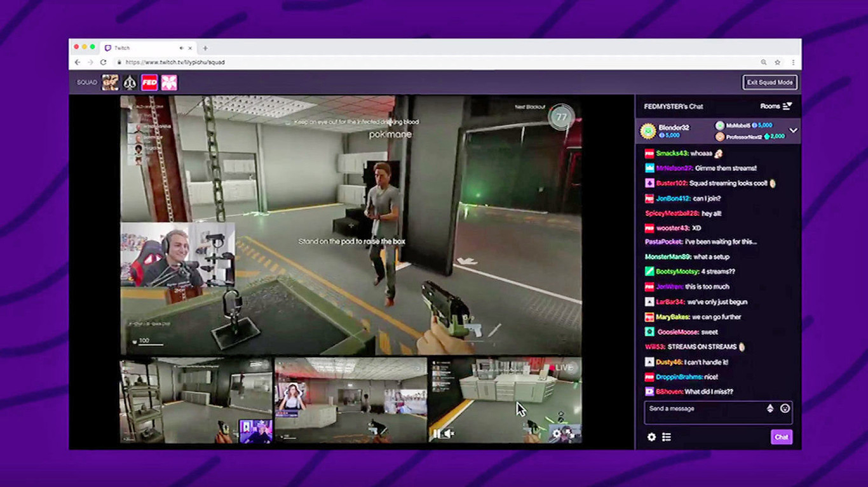Select the FED squad member avatar

149,82
